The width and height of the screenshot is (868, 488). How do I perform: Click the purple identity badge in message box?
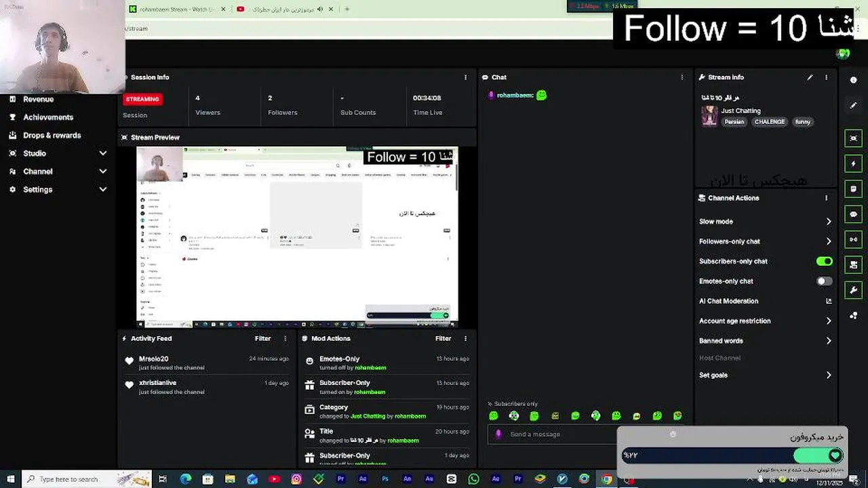(x=499, y=434)
